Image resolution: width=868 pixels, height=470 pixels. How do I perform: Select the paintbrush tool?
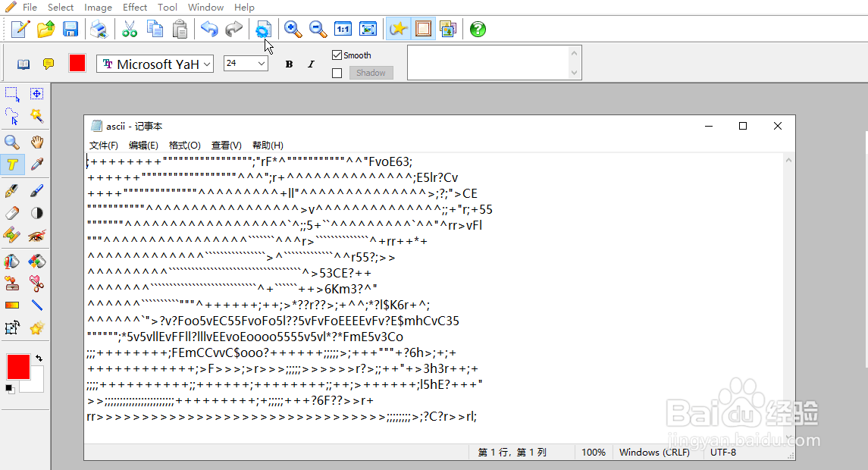point(36,191)
